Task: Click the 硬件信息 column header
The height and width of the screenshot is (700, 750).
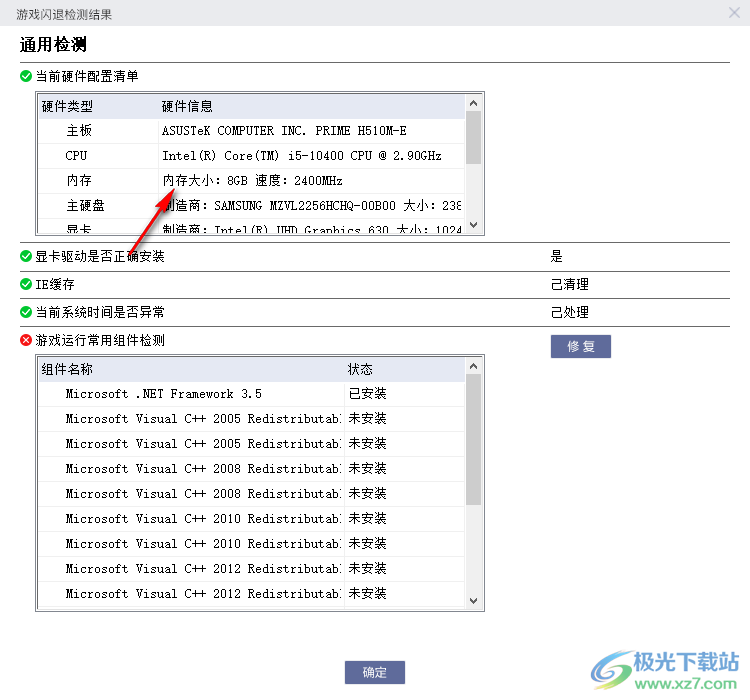Action: tap(311, 106)
